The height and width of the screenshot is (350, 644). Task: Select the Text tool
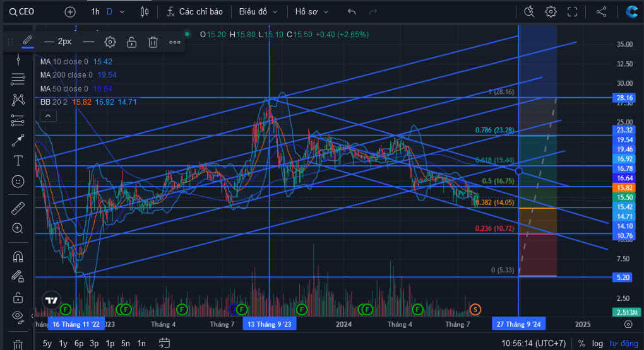pos(18,161)
